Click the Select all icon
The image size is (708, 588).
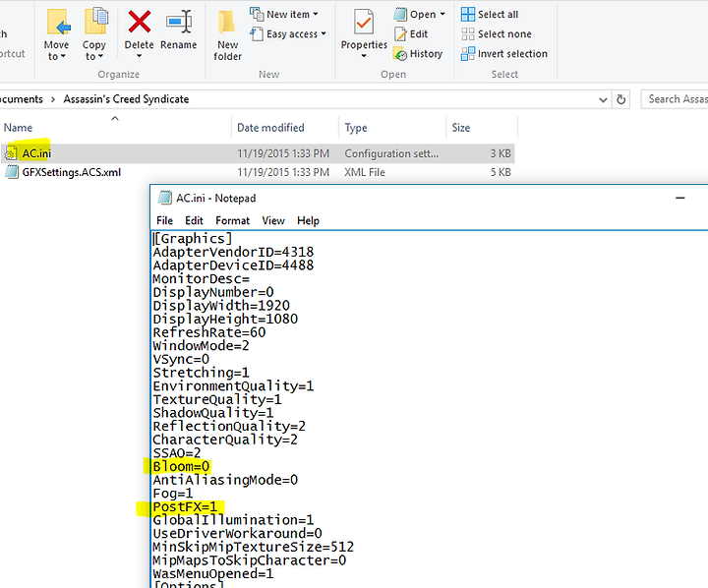click(x=468, y=14)
